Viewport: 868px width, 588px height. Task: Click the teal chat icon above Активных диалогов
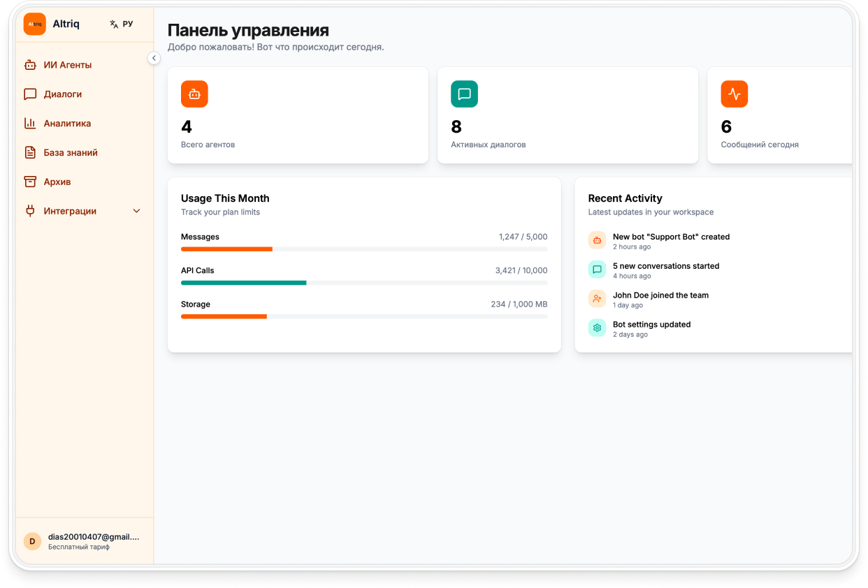click(x=464, y=94)
